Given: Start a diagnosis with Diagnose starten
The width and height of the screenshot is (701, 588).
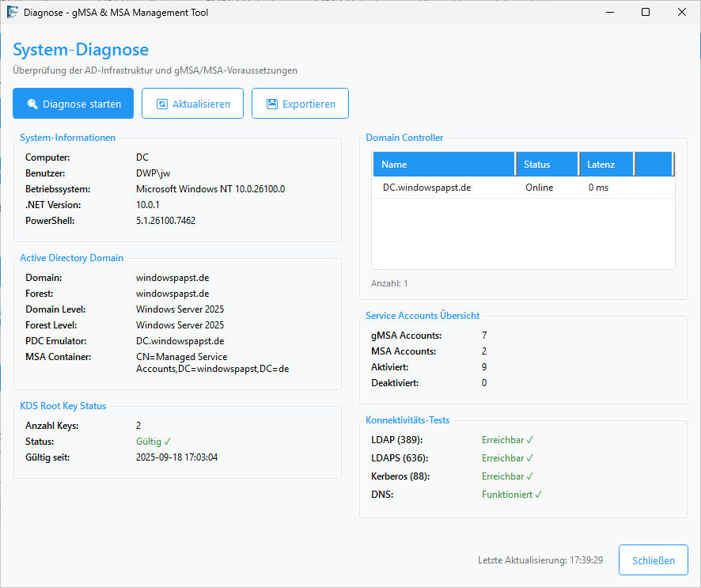Looking at the screenshot, I should 73,103.
